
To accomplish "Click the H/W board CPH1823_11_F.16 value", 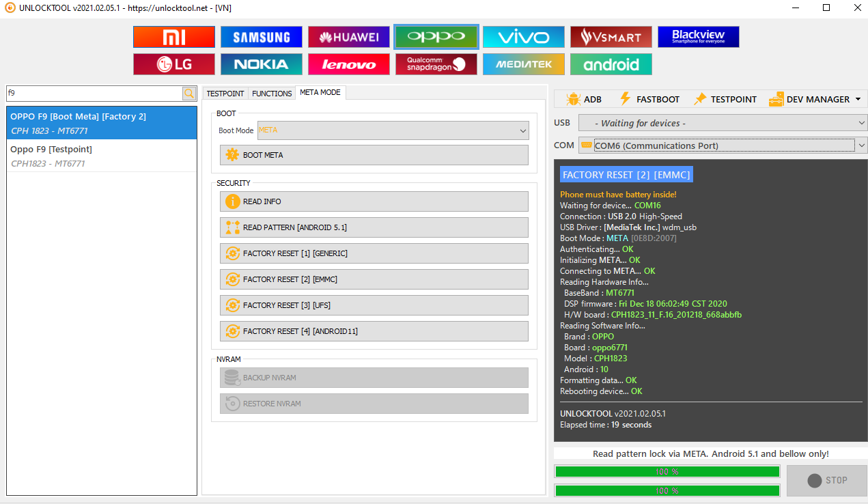I will tap(676, 315).
